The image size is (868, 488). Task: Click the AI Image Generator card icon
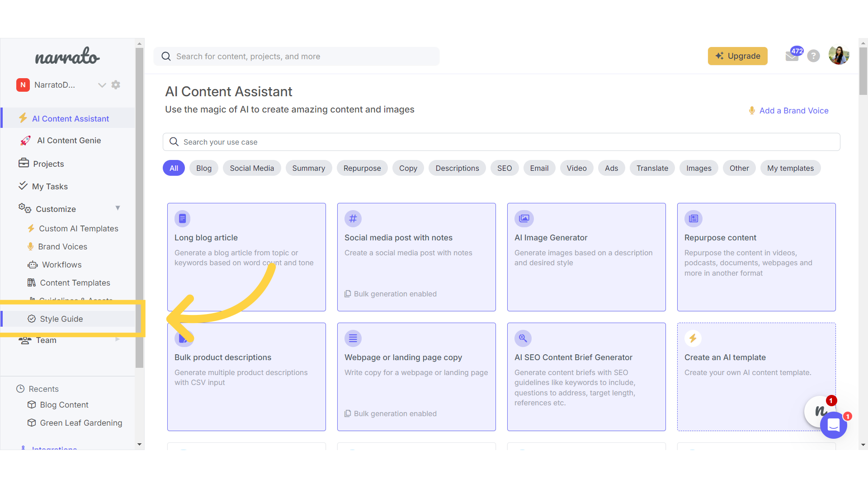pyautogui.click(x=524, y=219)
